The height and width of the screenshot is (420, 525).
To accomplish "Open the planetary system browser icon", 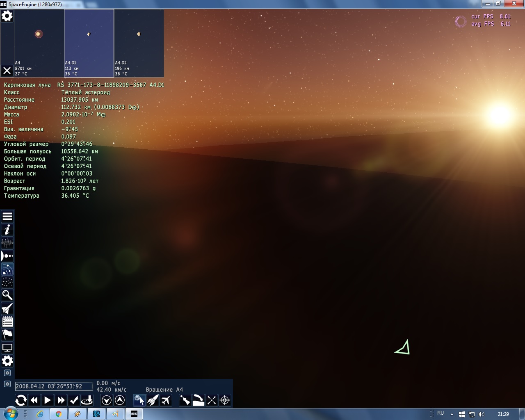I will tap(7, 256).
